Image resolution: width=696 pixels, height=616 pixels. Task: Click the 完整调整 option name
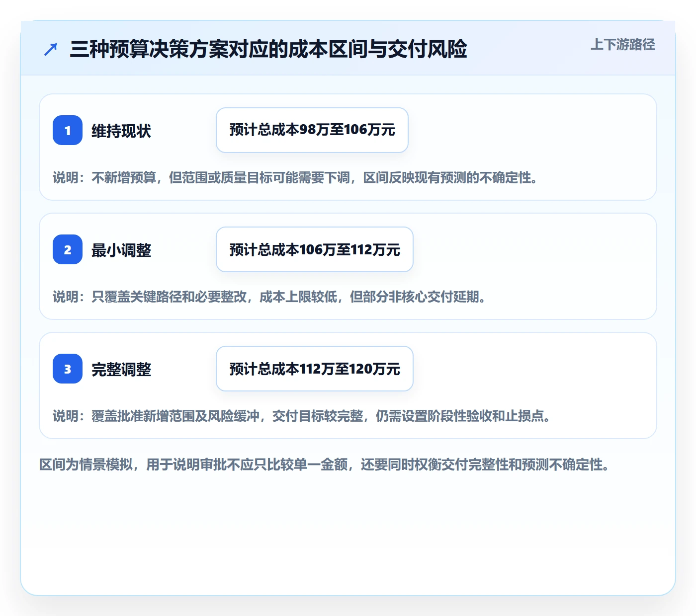(x=121, y=370)
